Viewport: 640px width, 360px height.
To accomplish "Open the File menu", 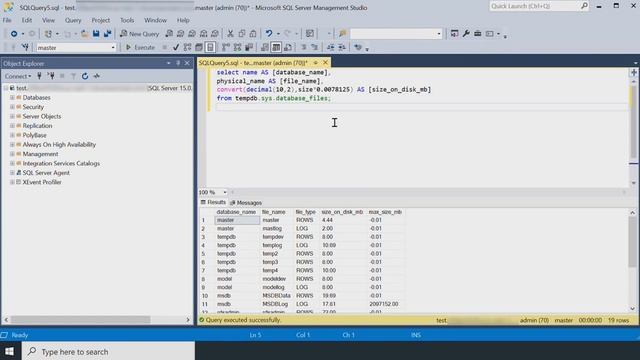I will pyautogui.click(x=7, y=20).
